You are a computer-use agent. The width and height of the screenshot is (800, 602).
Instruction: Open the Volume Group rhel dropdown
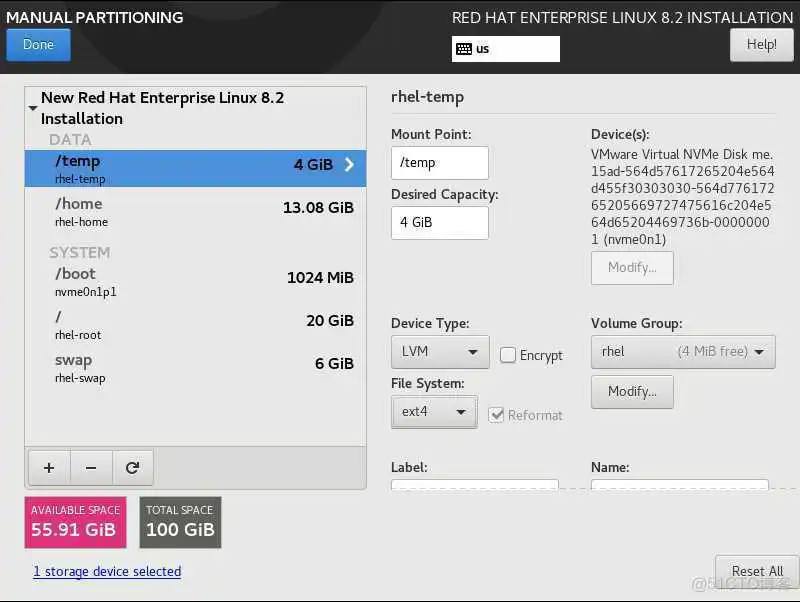click(x=683, y=352)
